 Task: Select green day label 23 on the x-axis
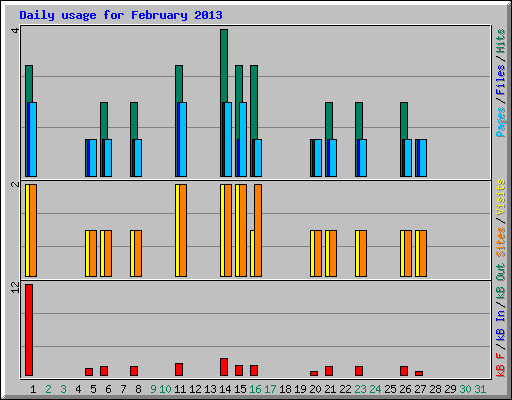tap(360, 389)
